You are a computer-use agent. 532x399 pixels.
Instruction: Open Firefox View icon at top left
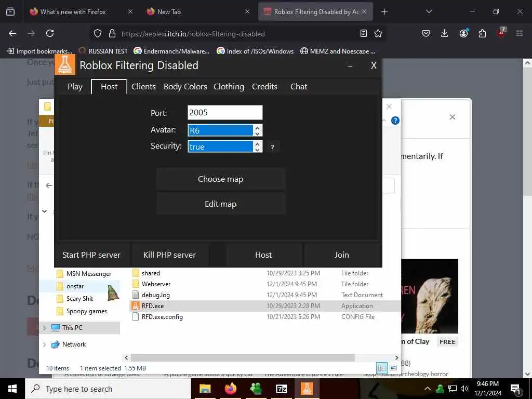click(10, 11)
